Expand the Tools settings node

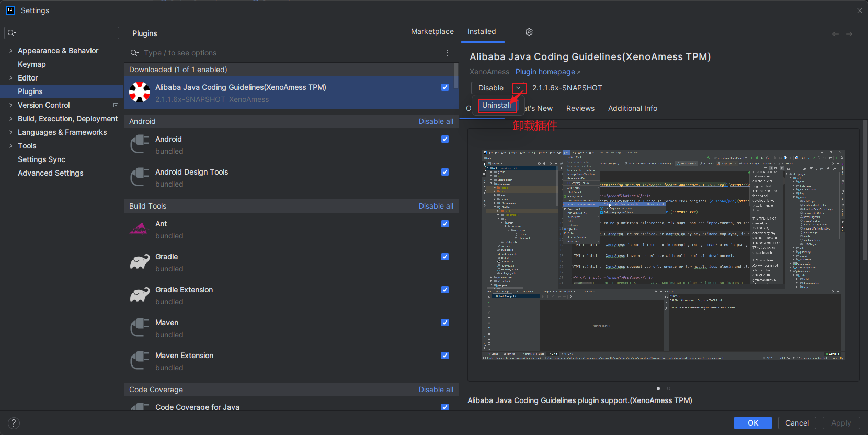(10, 146)
